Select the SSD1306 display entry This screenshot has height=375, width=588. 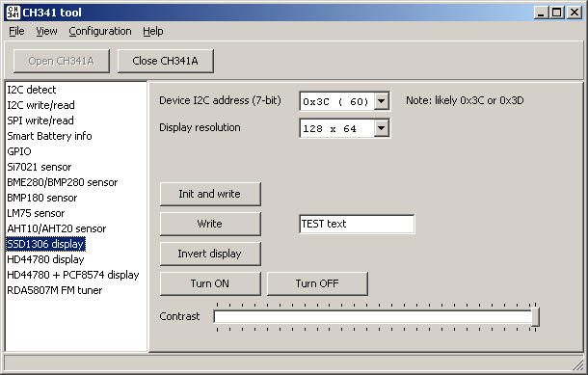tap(45, 244)
